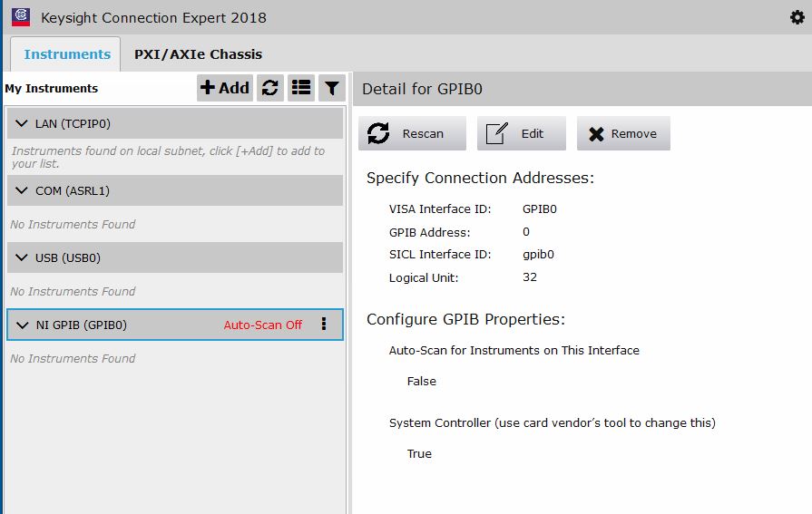Select the NI GPIB (GPIB0) interface row
The height and width of the screenshot is (514, 812).
click(175, 325)
